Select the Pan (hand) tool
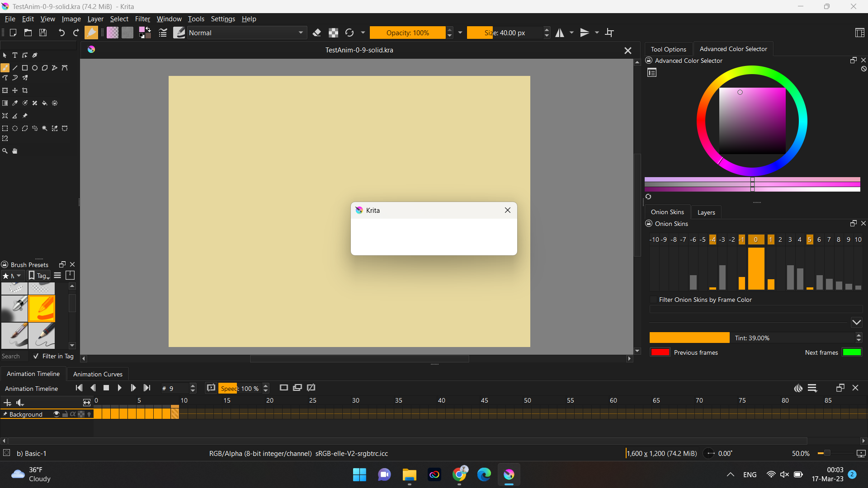Image resolution: width=868 pixels, height=488 pixels. [x=15, y=151]
